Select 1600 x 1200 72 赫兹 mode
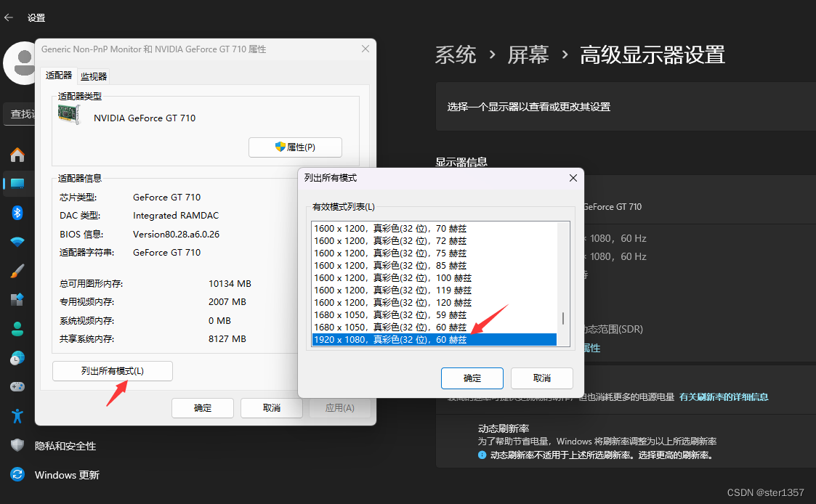 coord(434,241)
